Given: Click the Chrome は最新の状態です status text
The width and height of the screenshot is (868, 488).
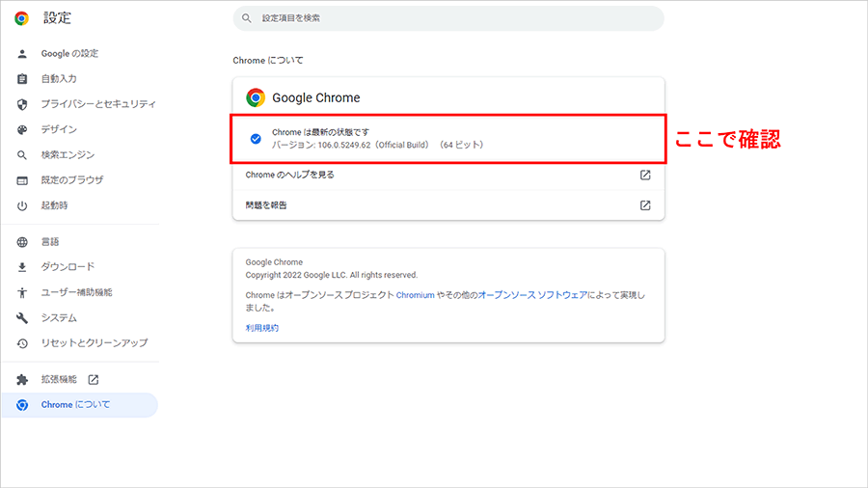Looking at the screenshot, I should point(320,132).
